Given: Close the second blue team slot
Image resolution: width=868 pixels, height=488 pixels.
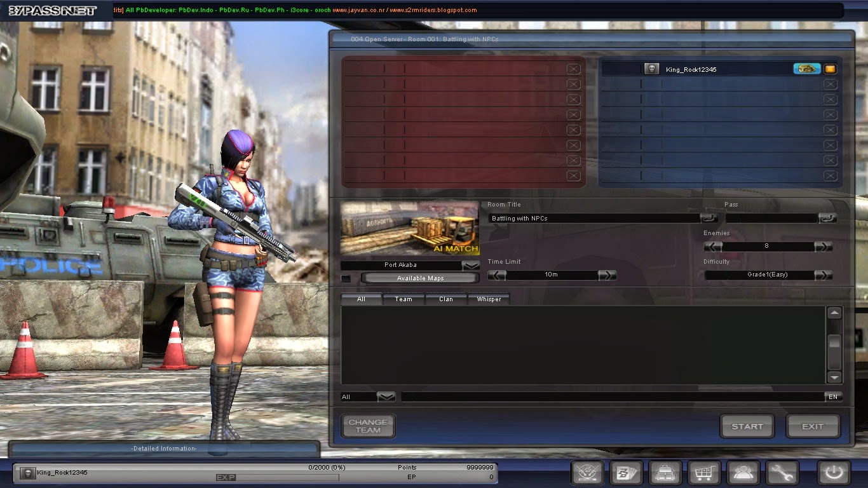Looking at the screenshot, I should point(831,84).
